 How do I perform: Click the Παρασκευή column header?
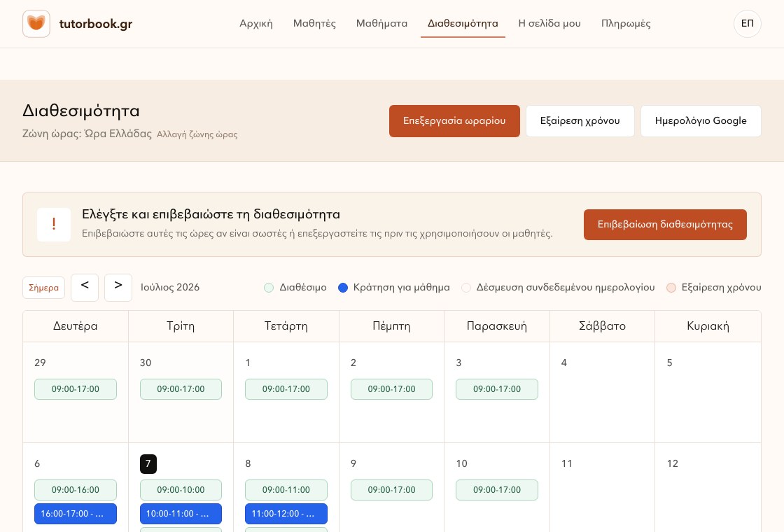click(497, 326)
